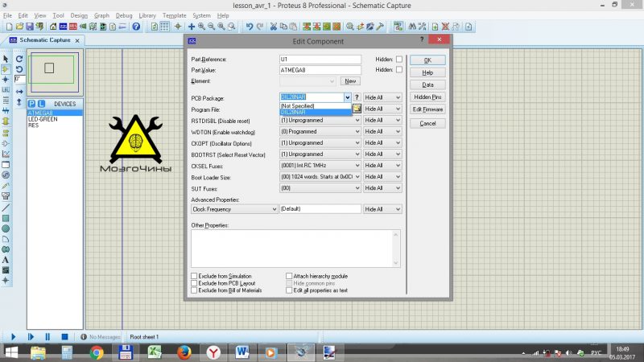
Task: Open the Debug menu
Action: coord(124,15)
